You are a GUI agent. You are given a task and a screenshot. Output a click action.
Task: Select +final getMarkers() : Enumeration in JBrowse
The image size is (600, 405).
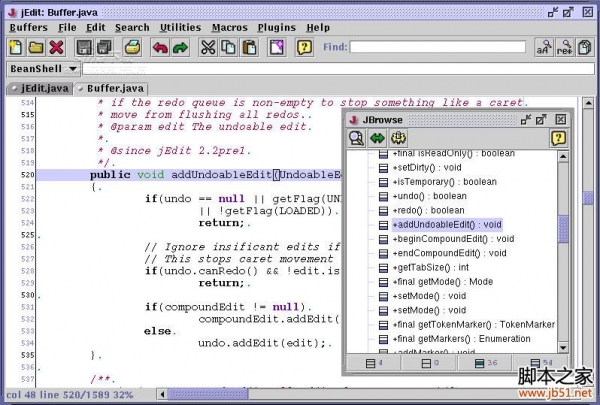(x=462, y=339)
